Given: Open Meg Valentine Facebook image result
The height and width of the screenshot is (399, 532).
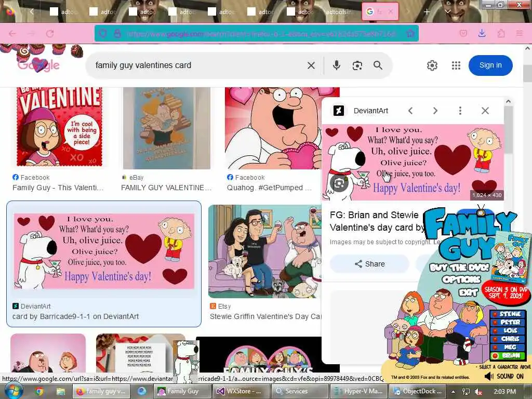Looking at the screenshot, I should pyautogui.click(x=59, y=127).
